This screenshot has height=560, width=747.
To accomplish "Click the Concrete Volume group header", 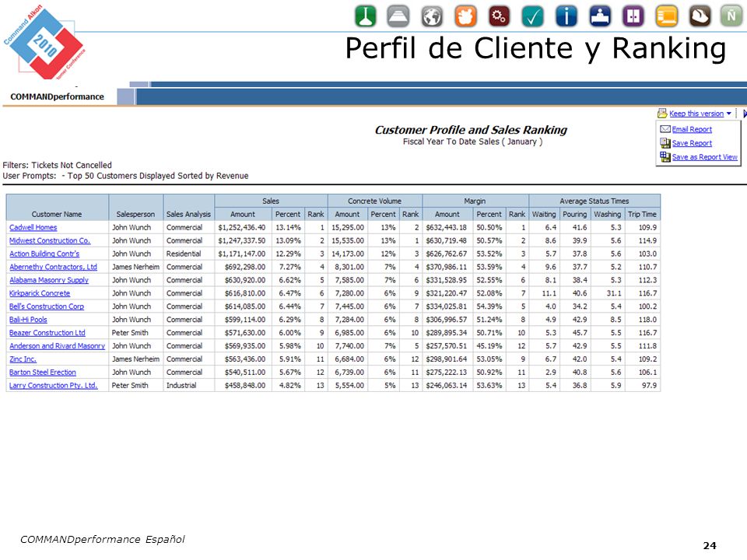I will [374, 201].
